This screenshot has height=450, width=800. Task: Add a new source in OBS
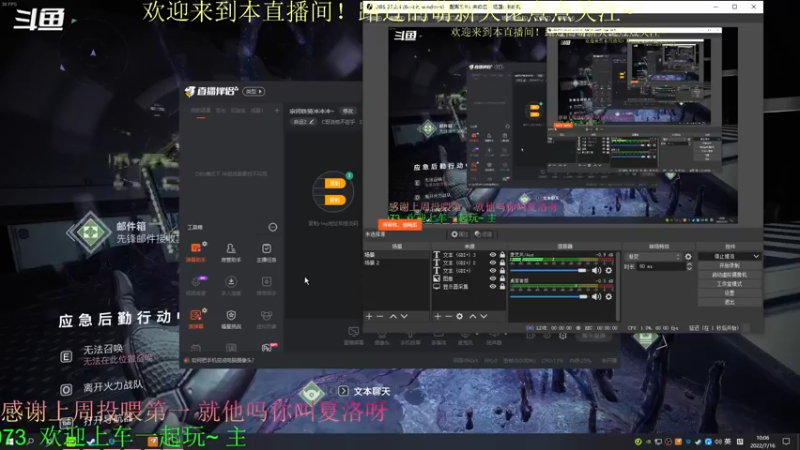click(x=437, y=316)
